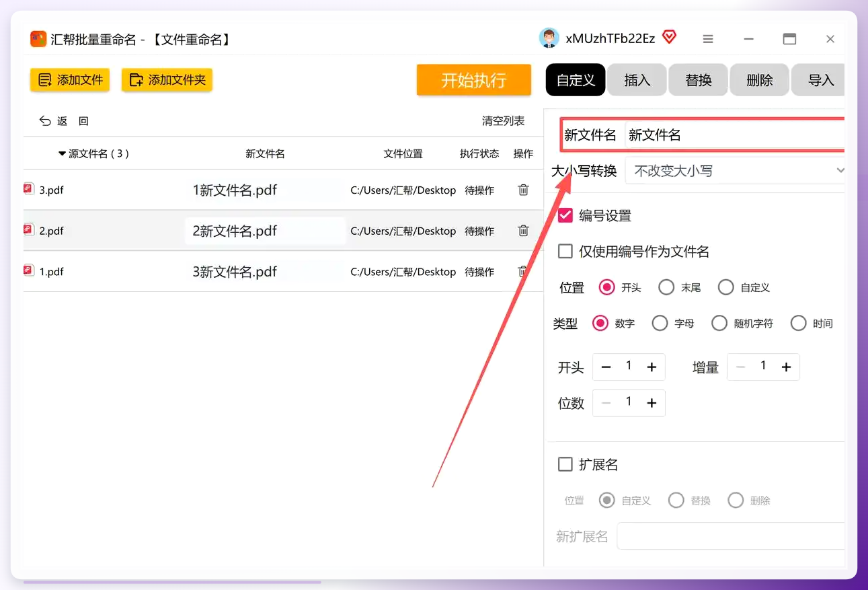This screenshot has height=590, width=868.
Task: Select 末尾 position radio button
Action: coord(666,287)
